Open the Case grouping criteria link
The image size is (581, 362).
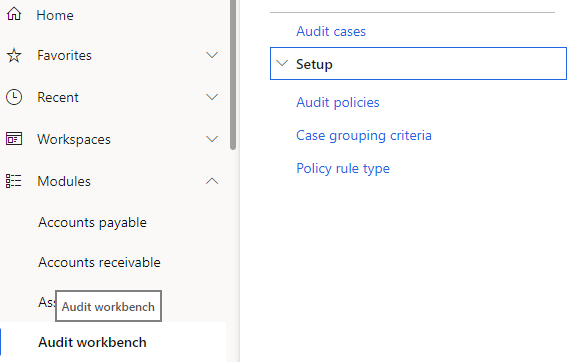click(364, 136)
